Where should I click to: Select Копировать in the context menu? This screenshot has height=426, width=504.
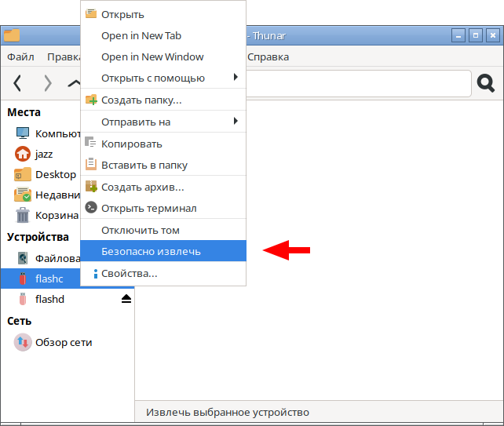tap(163, 144)
